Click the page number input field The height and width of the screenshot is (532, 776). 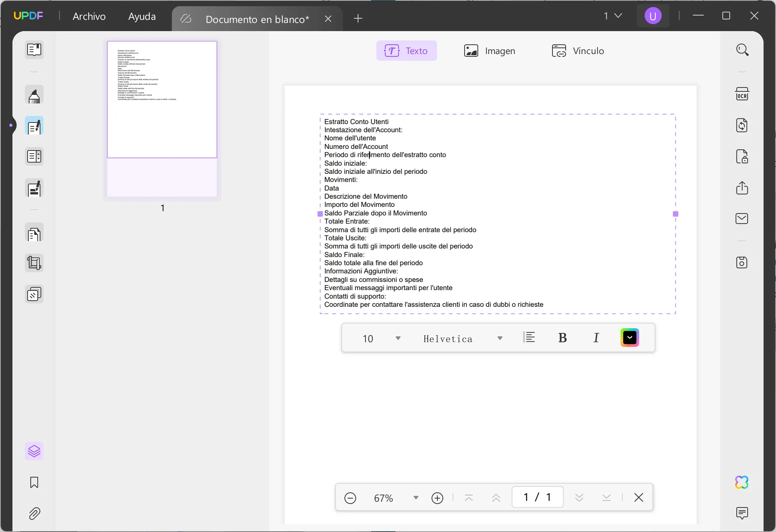[537, 497]
